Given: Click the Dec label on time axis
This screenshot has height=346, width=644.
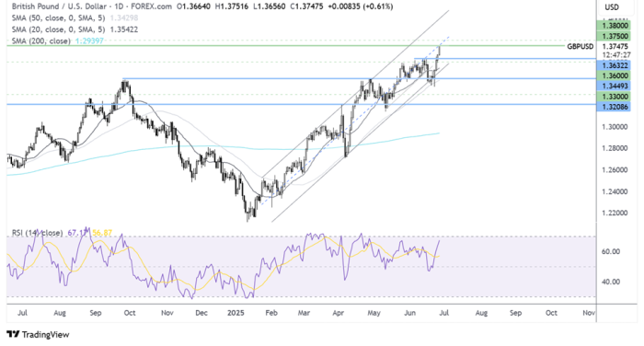Looking at the screenshot, I should pyautogui.click(x=201, y=313).
